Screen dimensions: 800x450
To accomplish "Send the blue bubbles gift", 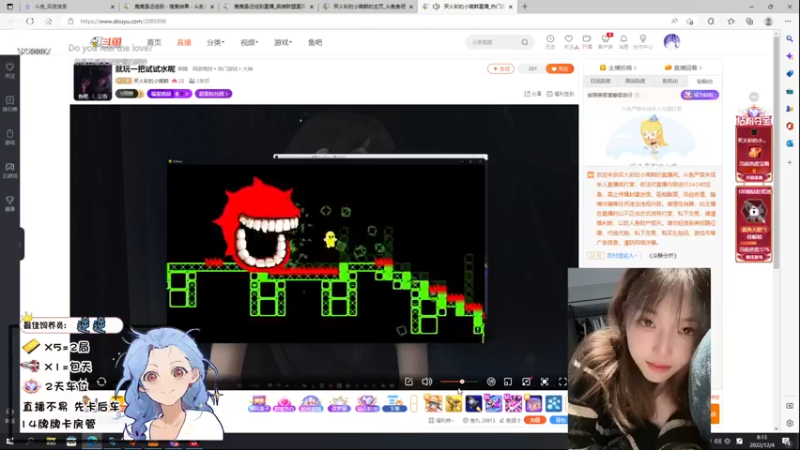I will (x=554, y=404).
